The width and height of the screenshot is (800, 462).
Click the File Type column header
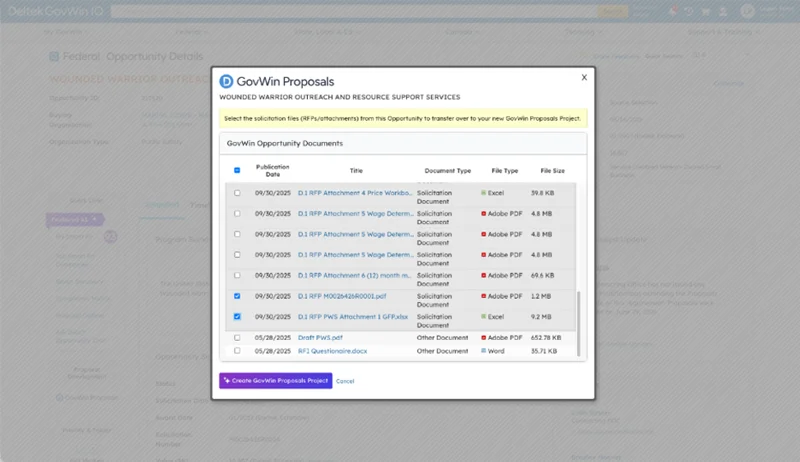(505, 171)
